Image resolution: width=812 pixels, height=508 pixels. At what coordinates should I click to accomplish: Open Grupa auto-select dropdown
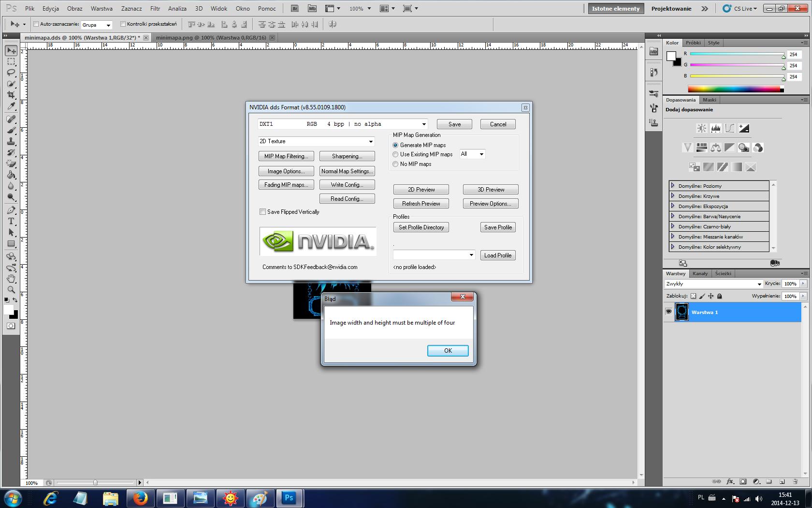(x=97, y=25)
